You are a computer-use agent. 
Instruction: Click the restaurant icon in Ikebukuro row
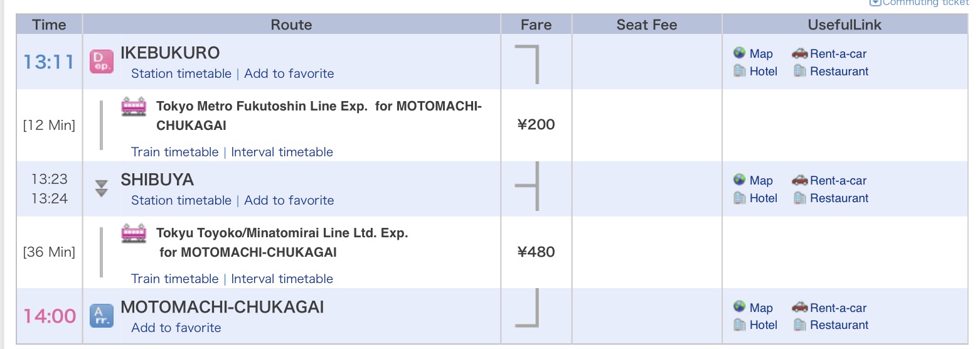pos(799,71)
